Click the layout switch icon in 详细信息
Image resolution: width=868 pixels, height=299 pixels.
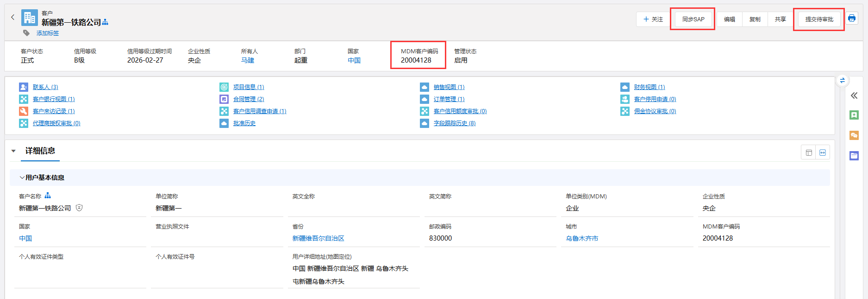pos(809,153)
